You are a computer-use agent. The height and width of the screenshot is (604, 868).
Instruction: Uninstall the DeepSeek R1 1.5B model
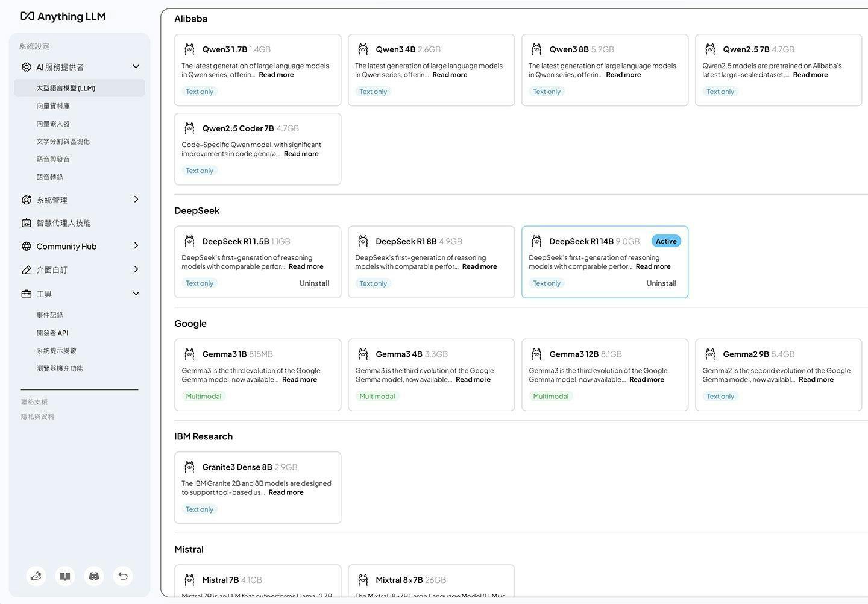pyautogui.click(x=314, y=283)
